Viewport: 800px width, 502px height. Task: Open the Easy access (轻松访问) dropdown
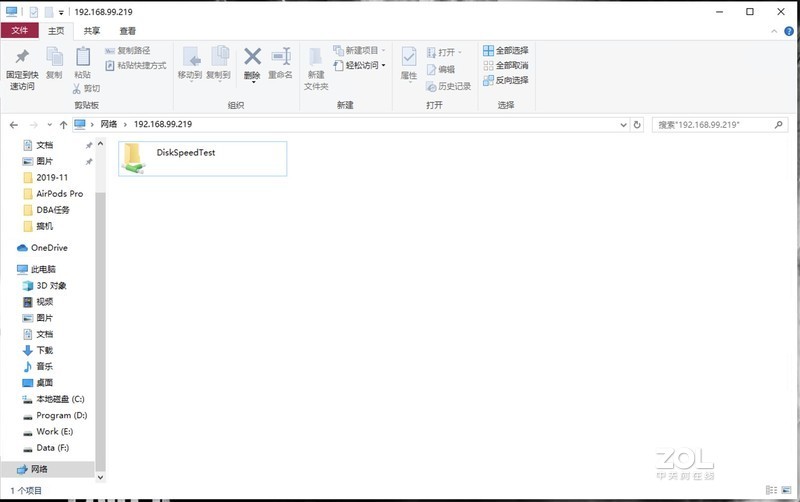click(x=360, y=65)
